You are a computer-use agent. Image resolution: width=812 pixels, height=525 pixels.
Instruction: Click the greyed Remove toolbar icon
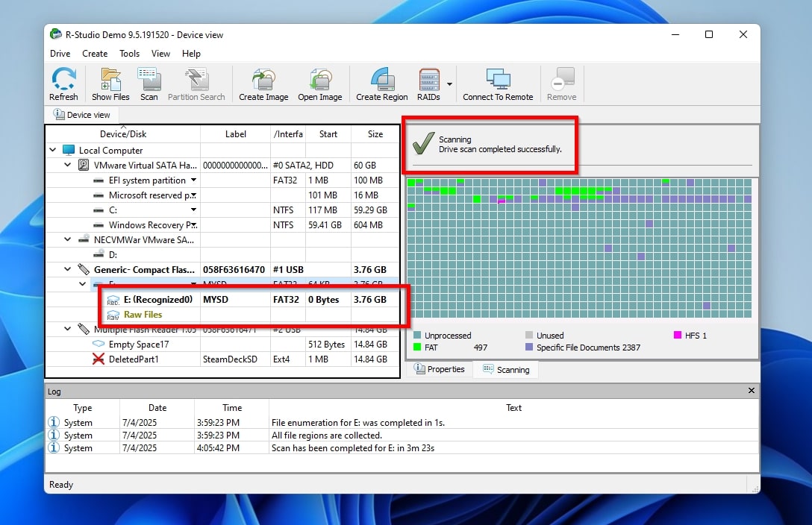pos(562,79)
